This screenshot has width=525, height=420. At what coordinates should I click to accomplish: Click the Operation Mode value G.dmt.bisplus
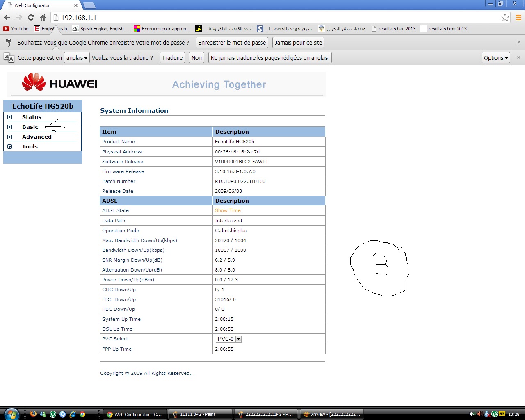click(x=231, y=231)
